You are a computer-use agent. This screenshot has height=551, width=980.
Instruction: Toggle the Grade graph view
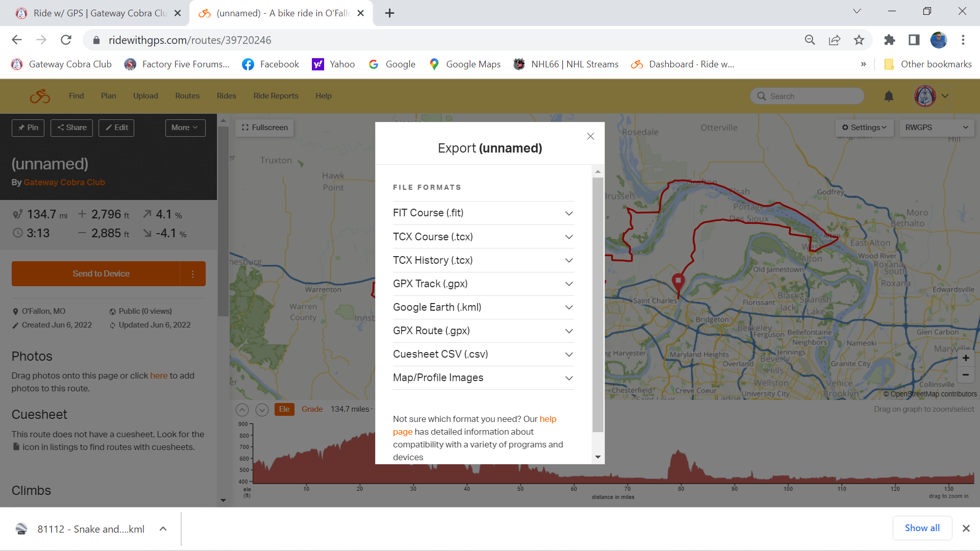312,409
